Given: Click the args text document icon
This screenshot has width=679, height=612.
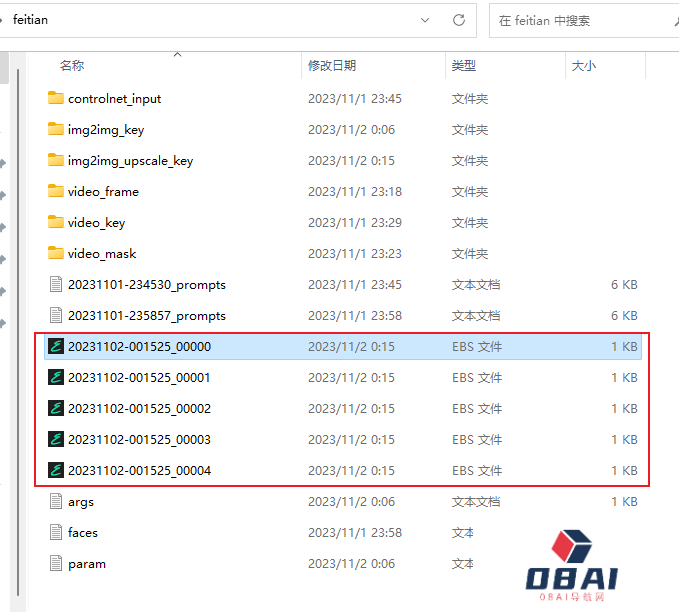Looking at the screenshot, I should (x=56, y=502).
